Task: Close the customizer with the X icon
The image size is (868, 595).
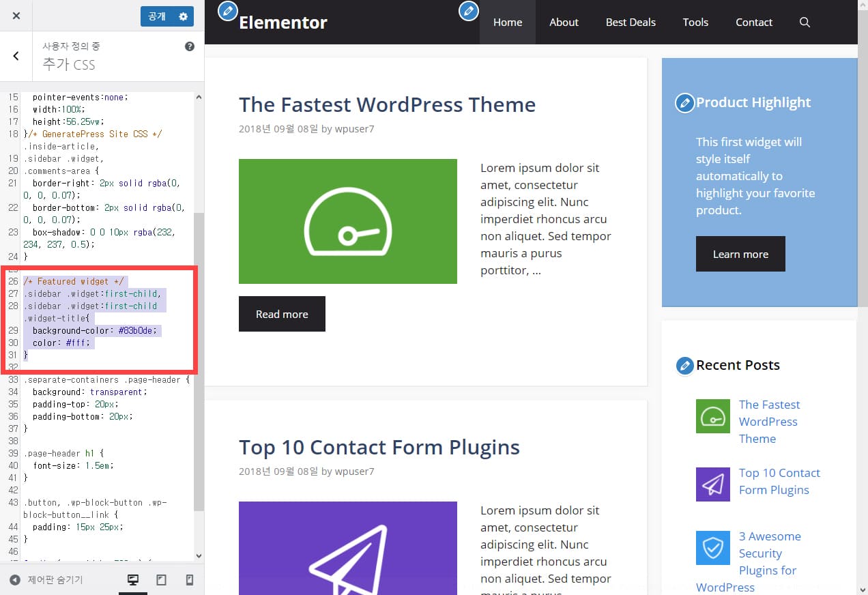Action: 16,16
